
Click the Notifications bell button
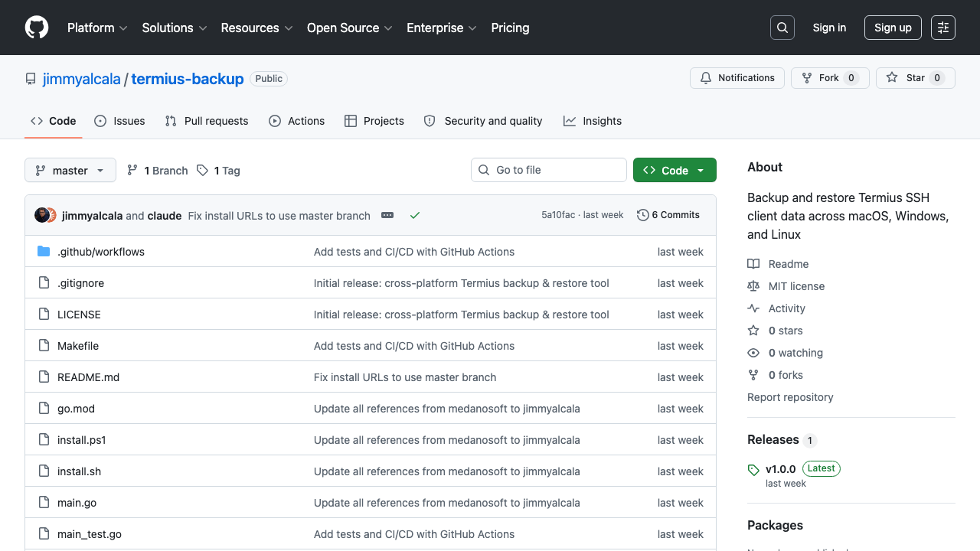(x=738, y=78)
